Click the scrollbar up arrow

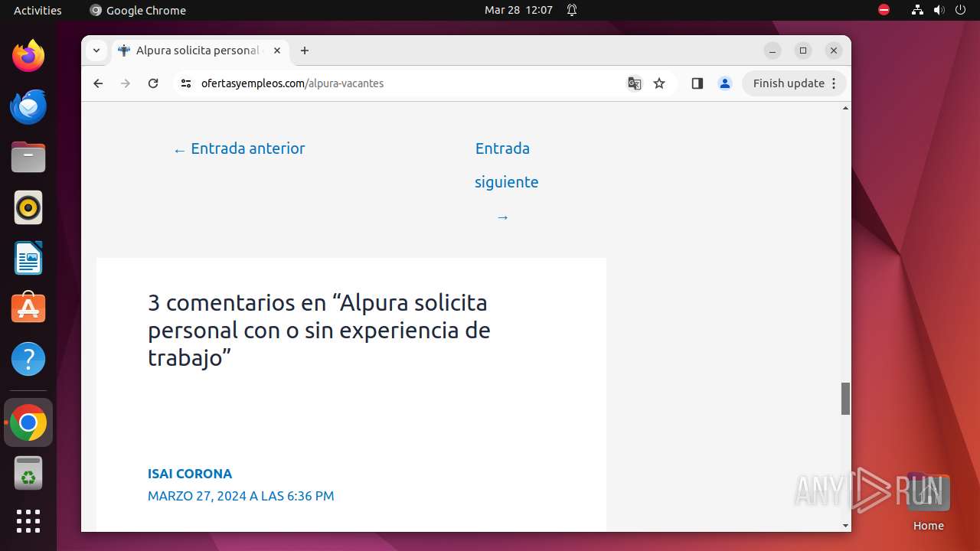(x=846, y=108)
